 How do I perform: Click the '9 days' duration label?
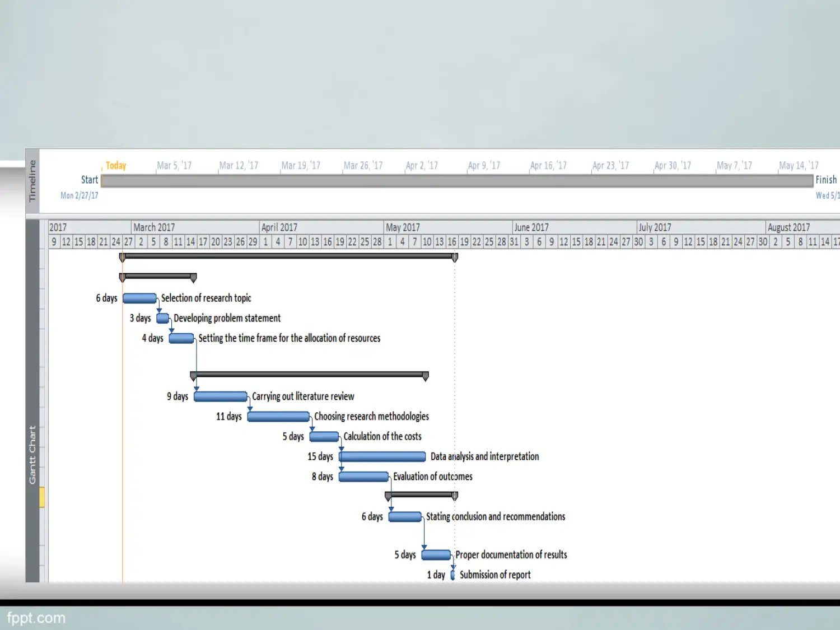pos(178,396)
